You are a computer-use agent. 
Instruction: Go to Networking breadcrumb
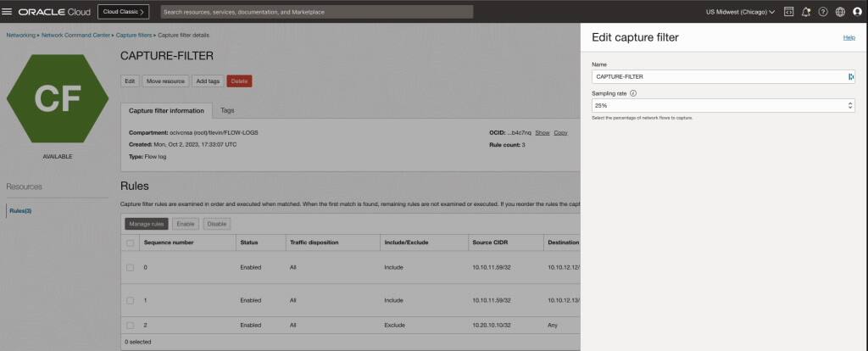(20, 36)
